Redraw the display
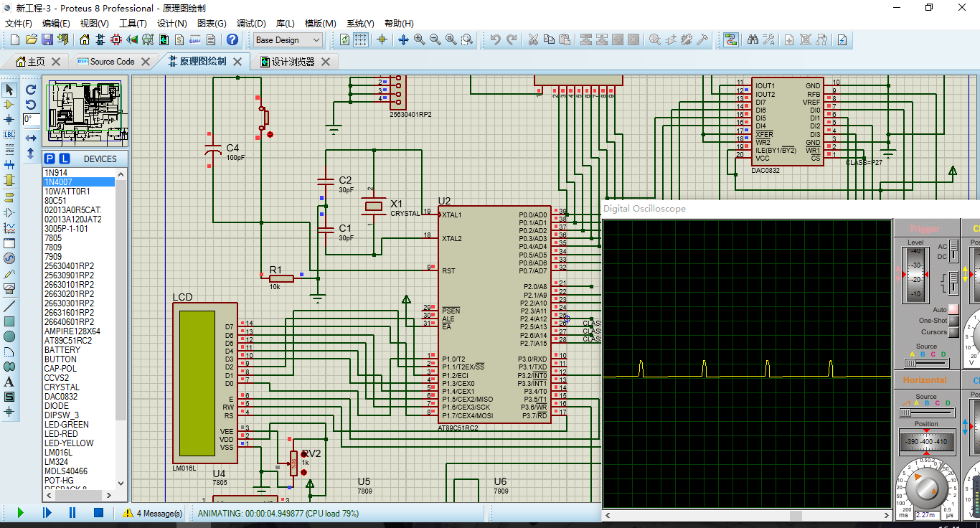 [x=344, y=40]
